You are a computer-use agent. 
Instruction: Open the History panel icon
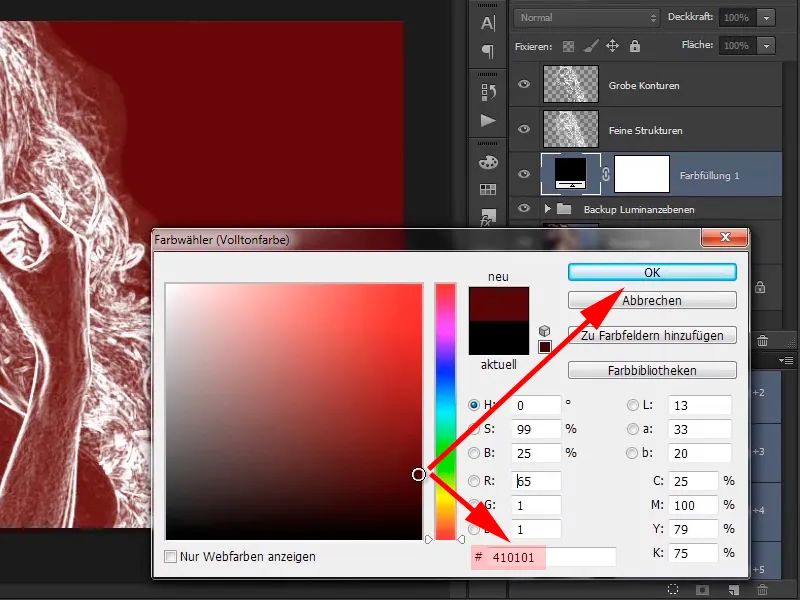pyautogui.click(x=488, y=92)
